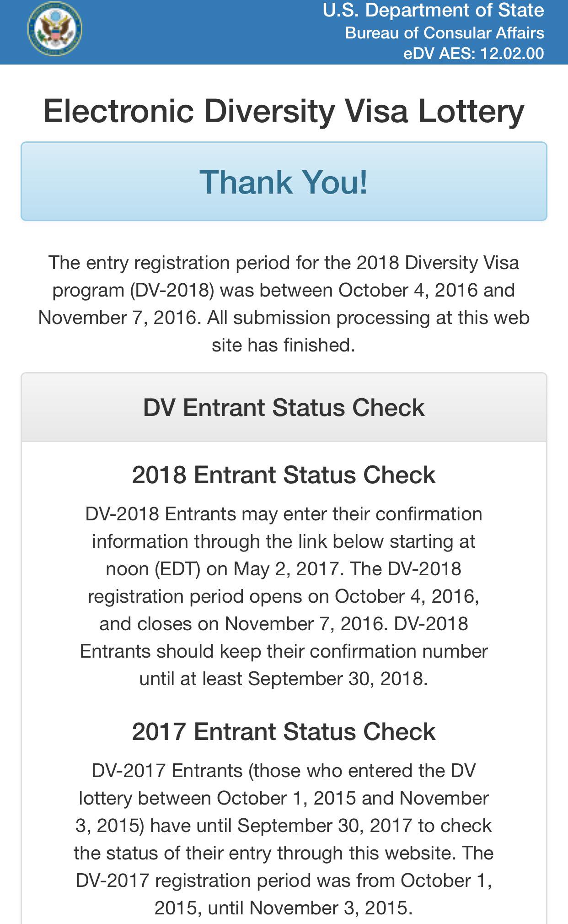Select the 2017 Entrant Status Check heading
The image size is (568, 924).
(x=284, y=731)
